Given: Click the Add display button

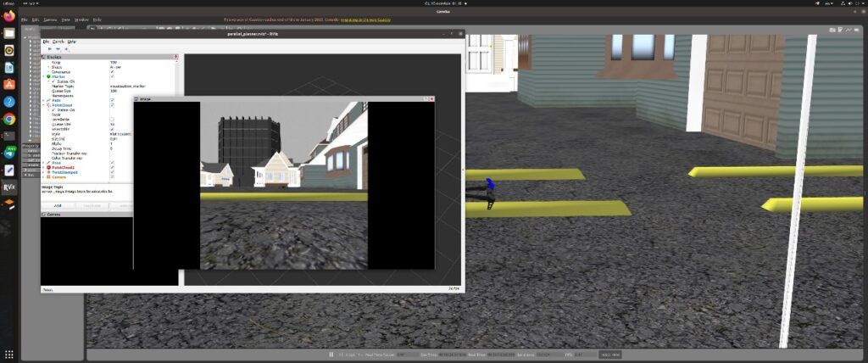Looking at the screenshot, I should click(x=58, y=205).
